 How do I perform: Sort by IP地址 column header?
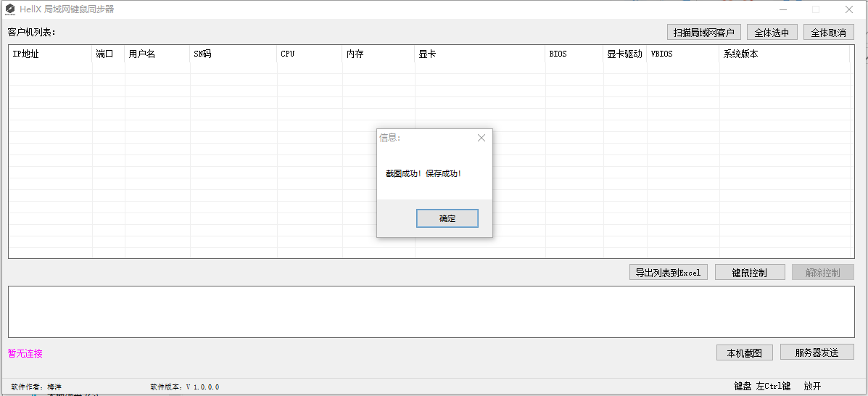pos(50,54)
